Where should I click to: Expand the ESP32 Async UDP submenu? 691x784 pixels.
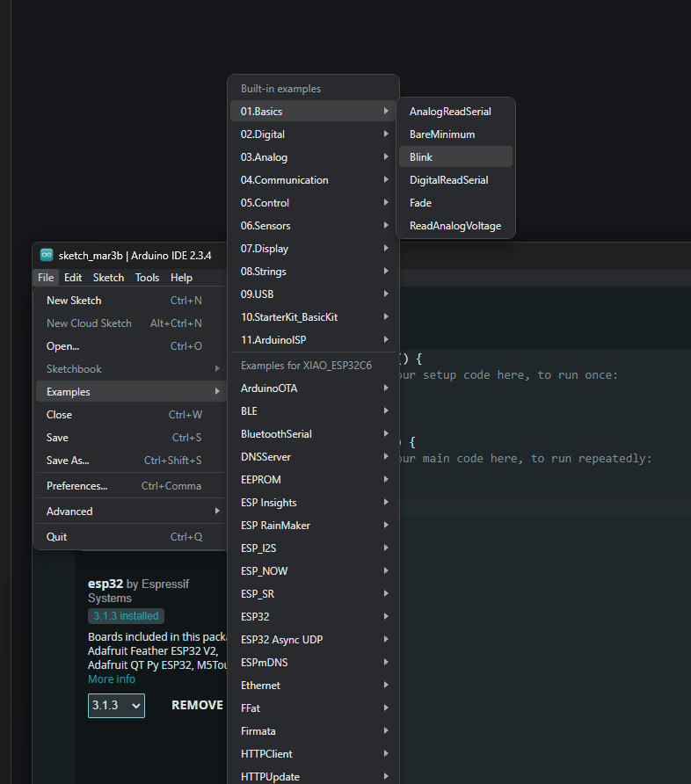click(x=313, y=640)
